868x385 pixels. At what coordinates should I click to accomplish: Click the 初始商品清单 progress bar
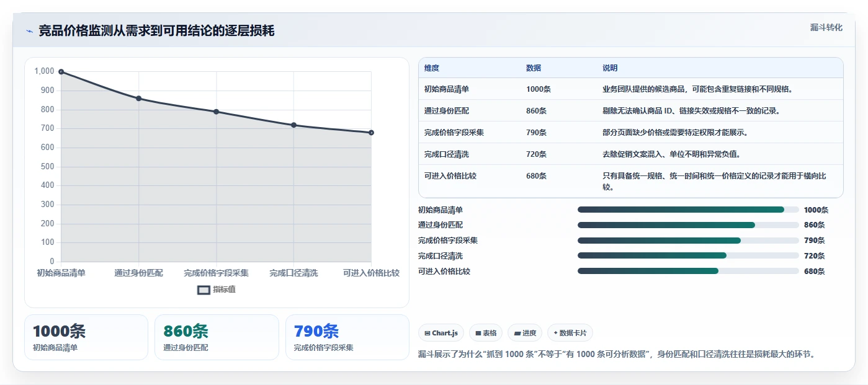688,210
